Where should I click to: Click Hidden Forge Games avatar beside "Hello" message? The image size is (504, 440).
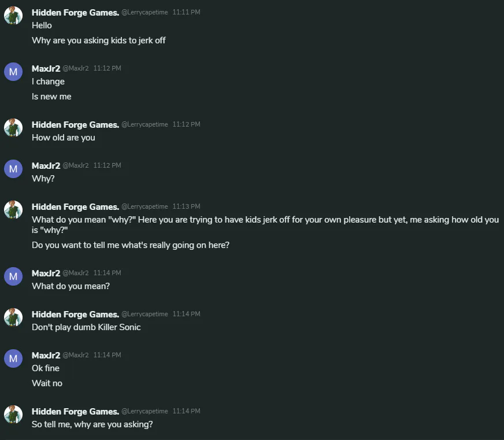pos(13,16)
